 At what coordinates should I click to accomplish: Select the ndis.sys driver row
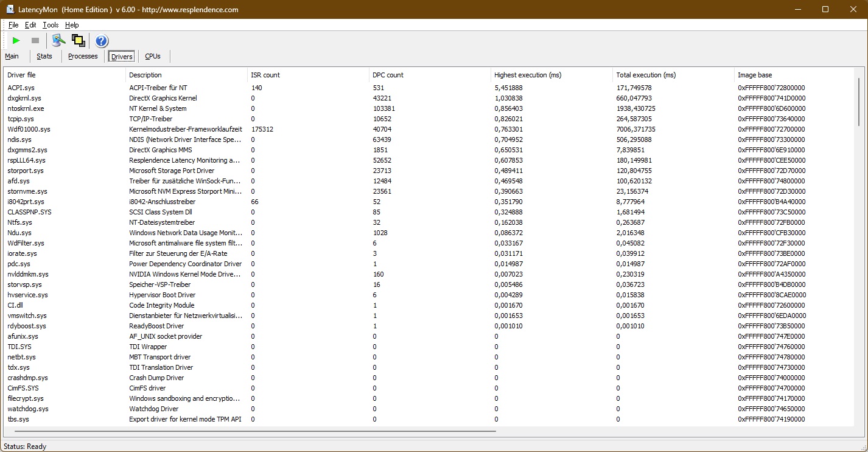click(429, 139)
